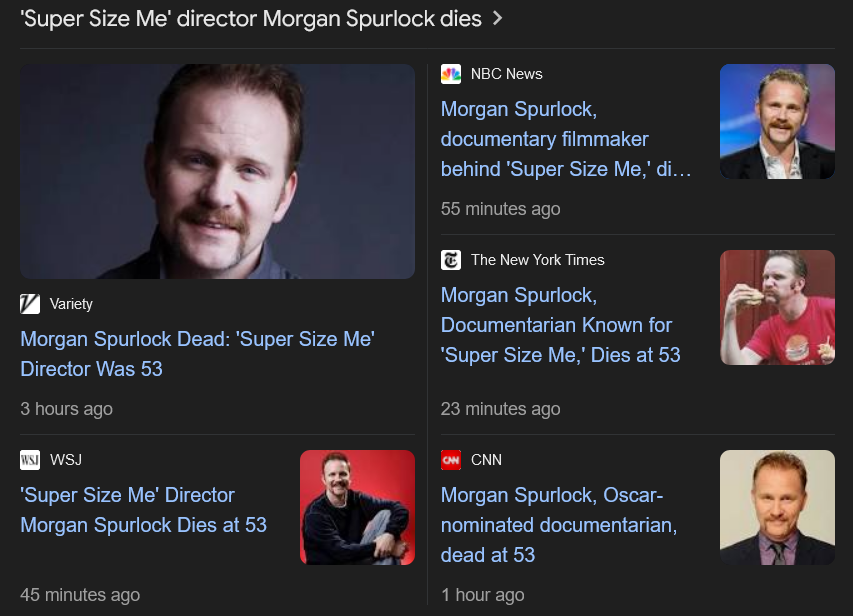Click the New York Times logo icon

coord(451,260)
